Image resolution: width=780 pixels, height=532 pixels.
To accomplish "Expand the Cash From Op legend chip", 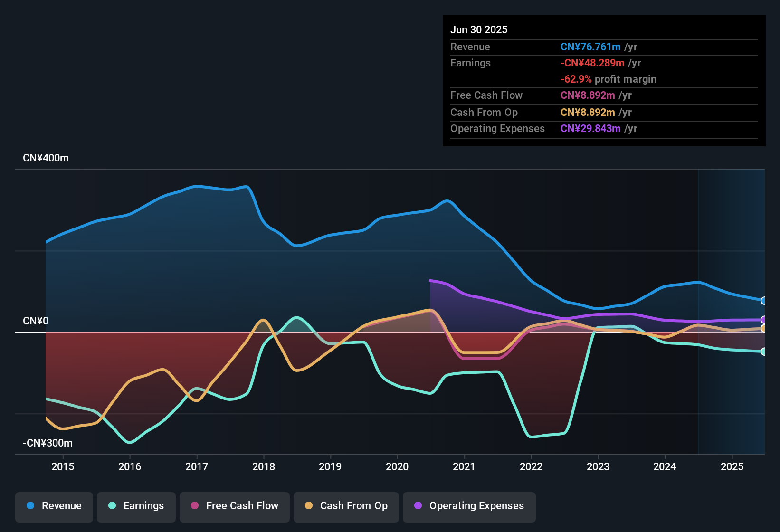I will tap(346, 506).
